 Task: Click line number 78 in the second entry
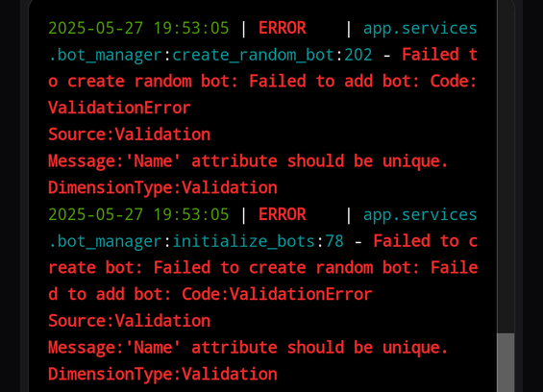click(334, 241)
